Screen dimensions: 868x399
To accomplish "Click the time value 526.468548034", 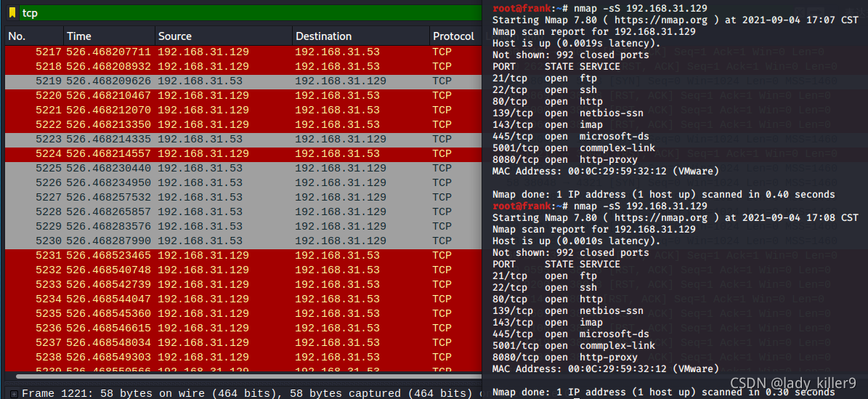I will click(x=110, y=343).
